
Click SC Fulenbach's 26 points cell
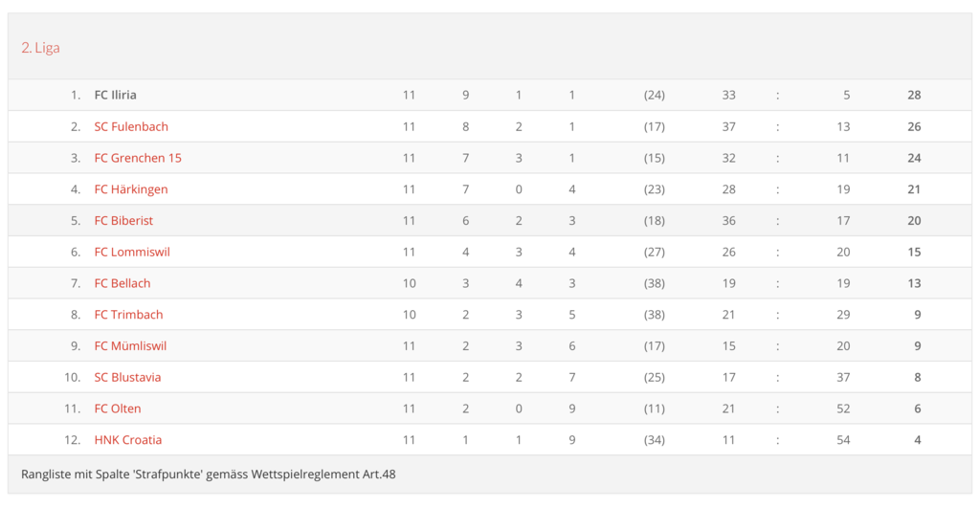point(914,126)
